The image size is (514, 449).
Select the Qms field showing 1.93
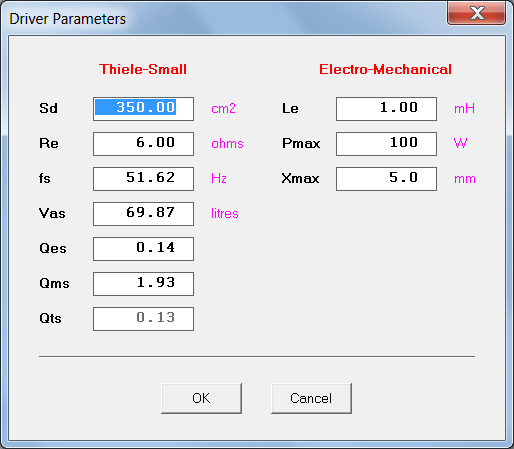[x=143, y=284]
